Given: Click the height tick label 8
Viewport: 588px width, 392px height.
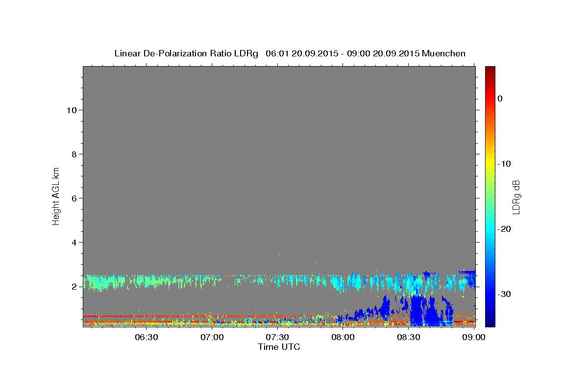Looking at the screenshot, I should tap(73, 154).
